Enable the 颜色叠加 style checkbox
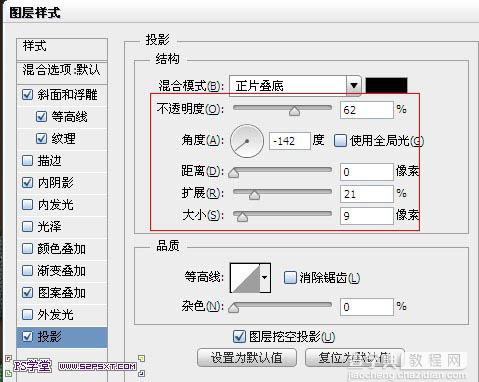This screenshot has width=479, height=382. click(x=27, y=249)
